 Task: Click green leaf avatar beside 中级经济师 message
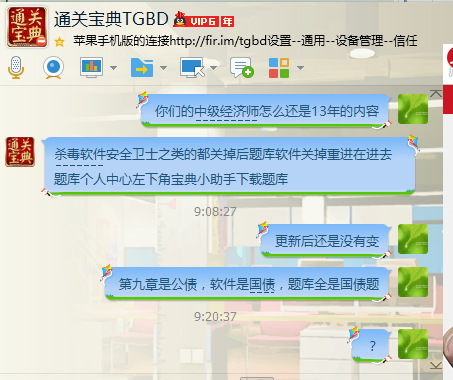(413, 109)
